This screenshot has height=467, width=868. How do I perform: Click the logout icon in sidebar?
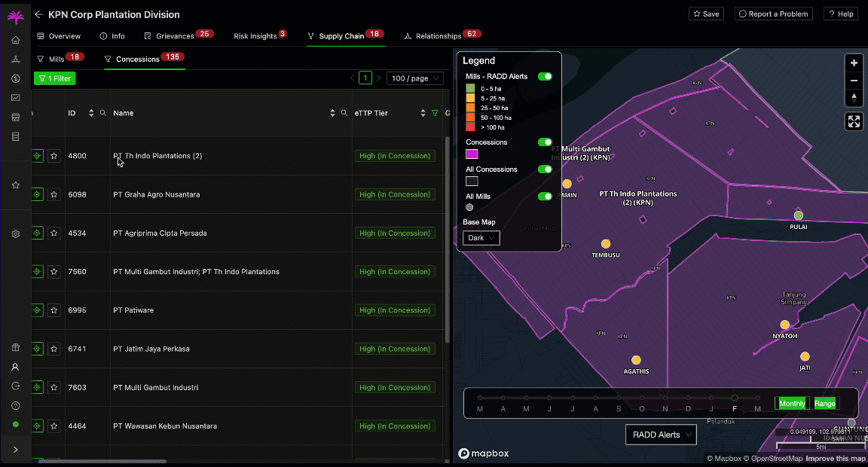16,386
